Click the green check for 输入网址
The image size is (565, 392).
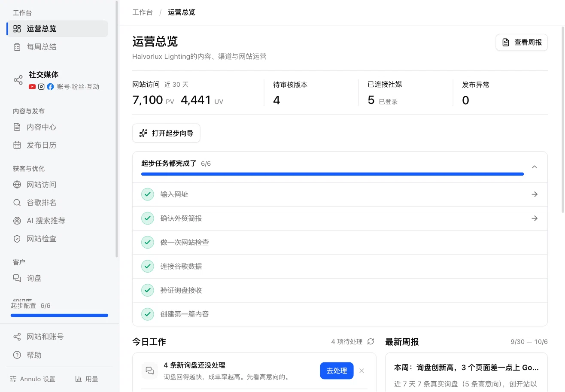148,194
